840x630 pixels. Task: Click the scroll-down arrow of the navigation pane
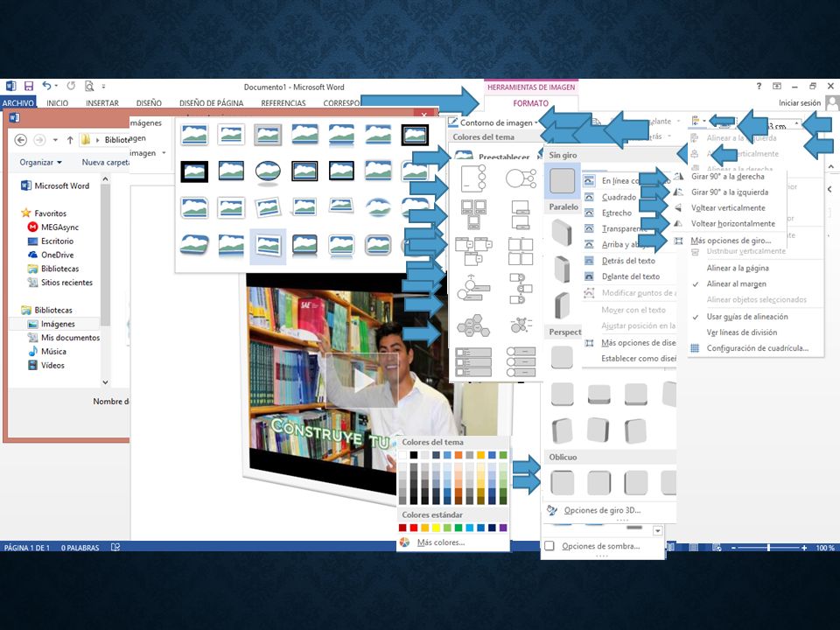coord(105,382)
